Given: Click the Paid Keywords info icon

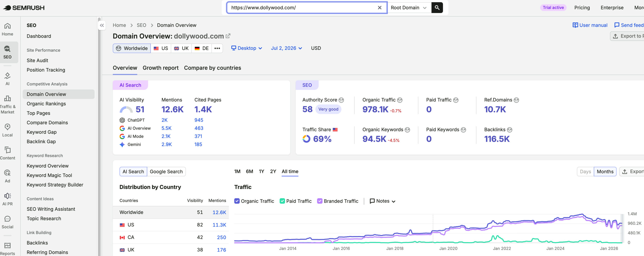Looking at the screenshot, I should (463, 130).
